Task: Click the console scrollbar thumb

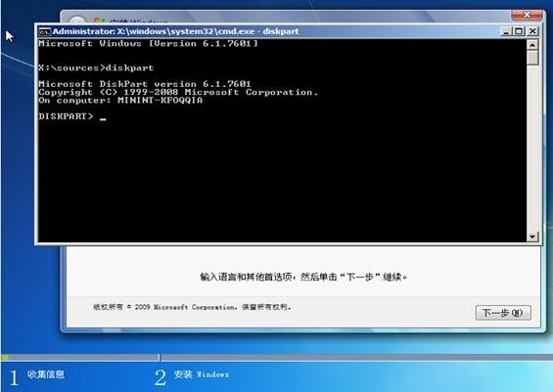Action: point(532,58)
